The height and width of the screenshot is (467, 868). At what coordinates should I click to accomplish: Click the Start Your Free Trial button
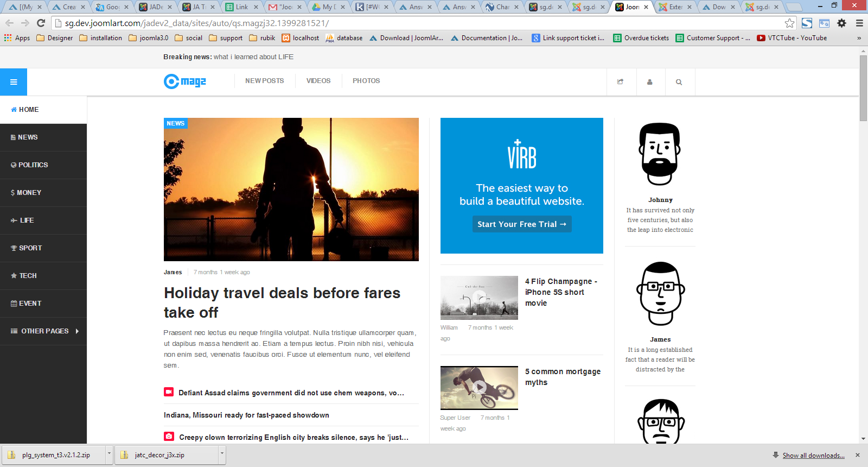[521, 224]
